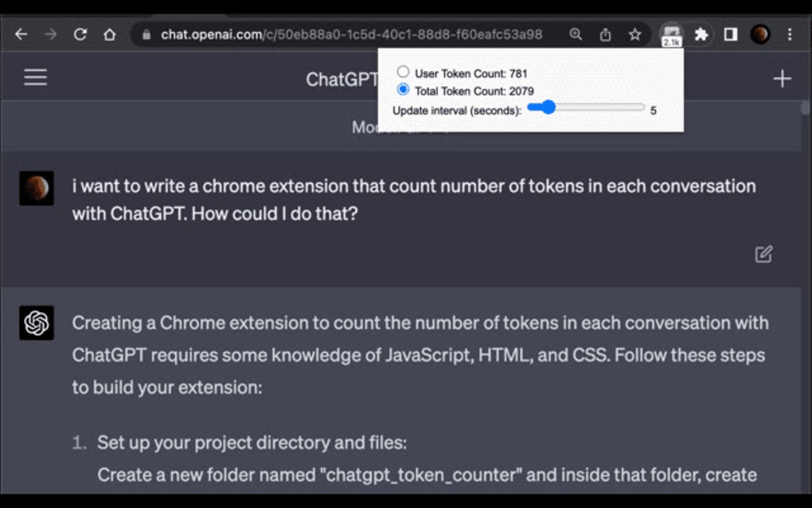Open the Extensions puzzle piece icon
This screenshot has width=812, height=508.
pyautogui.click(x=701, y=34)
